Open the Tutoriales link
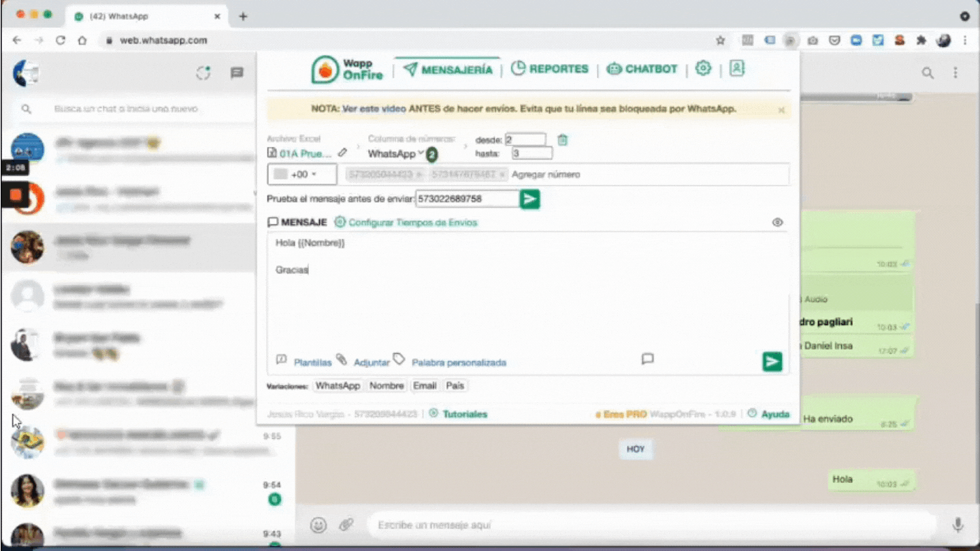980x551 pixels. pos(465,414)
